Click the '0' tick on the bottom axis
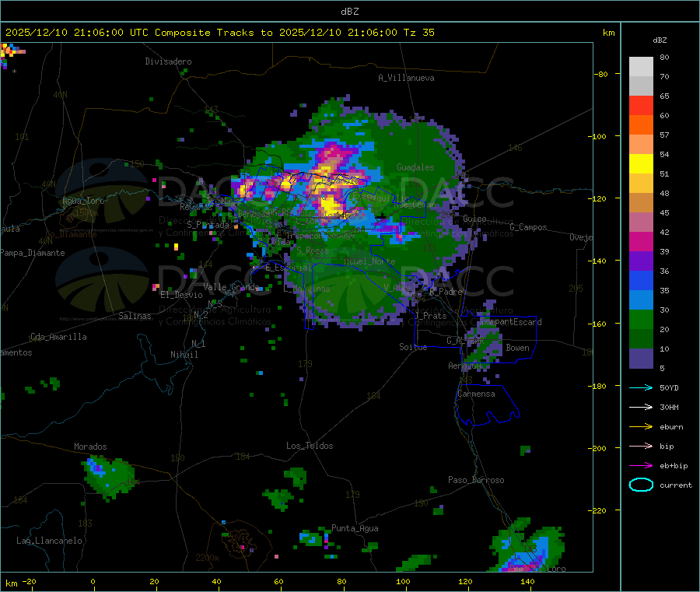Image resolution: width=700 pixels, height=592 pixels. point(93,581)
